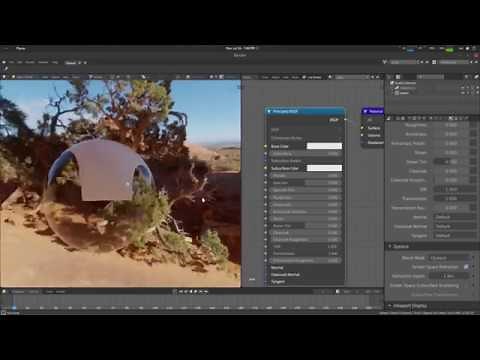Open the Blender app menu in macOS bar

click(x=21, y=49)
